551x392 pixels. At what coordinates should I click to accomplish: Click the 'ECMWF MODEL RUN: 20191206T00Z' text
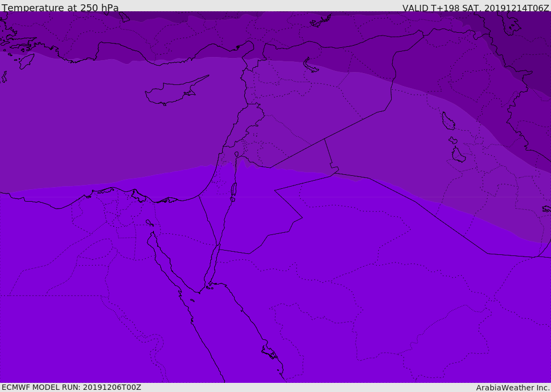(x=72, y=387)
